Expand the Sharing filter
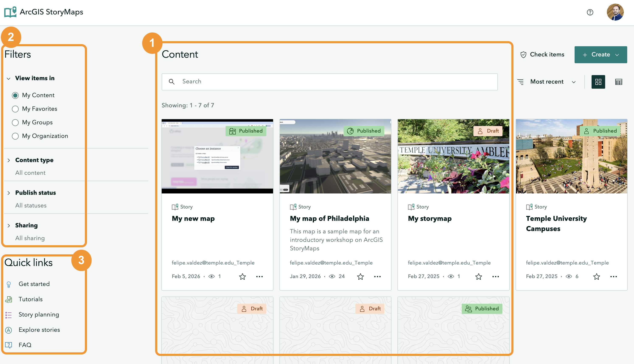Viewport: 634px width, 364px height. [x=8, y=225]
